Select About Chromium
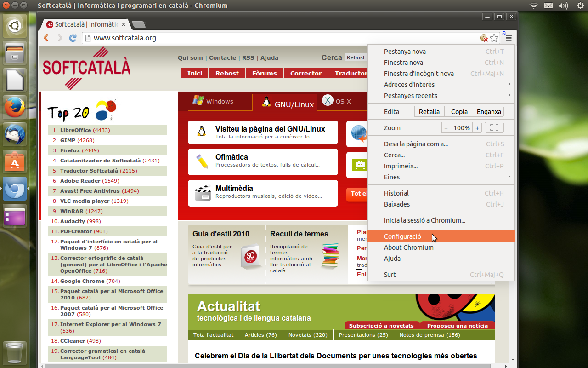588x368 pixels. tap(441, 247)
